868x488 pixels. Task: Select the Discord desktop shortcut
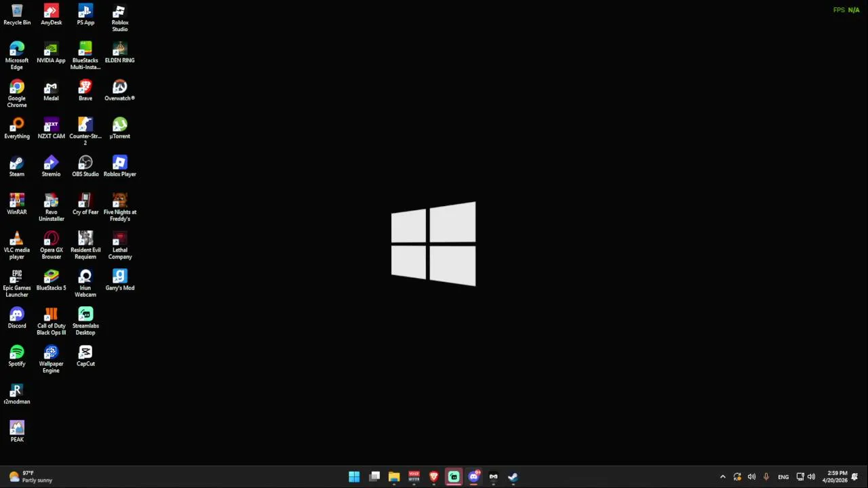pos(17,319)
